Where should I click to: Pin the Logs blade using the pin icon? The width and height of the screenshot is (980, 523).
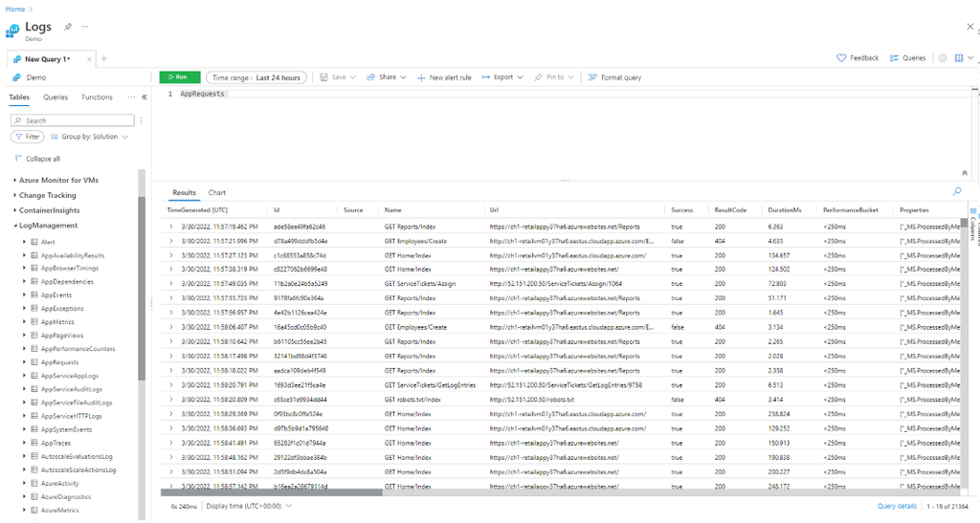tap(67, 27)
